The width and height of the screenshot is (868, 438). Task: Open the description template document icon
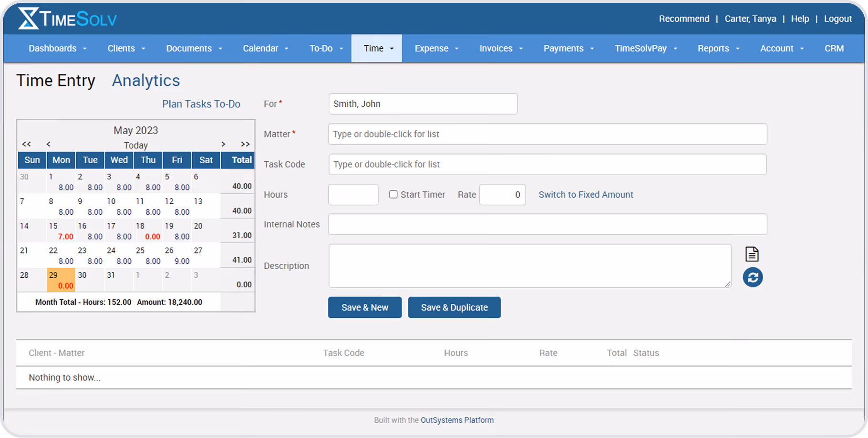tap(752, 254)
